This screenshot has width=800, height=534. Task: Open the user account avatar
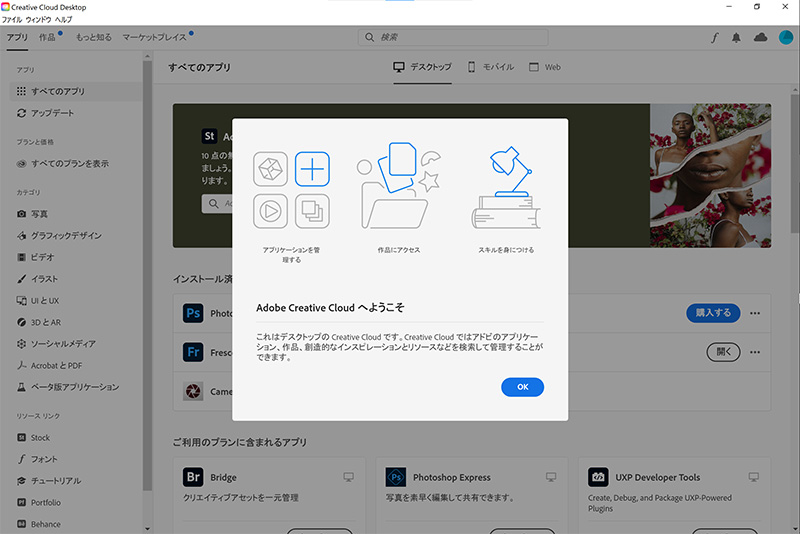784,37
